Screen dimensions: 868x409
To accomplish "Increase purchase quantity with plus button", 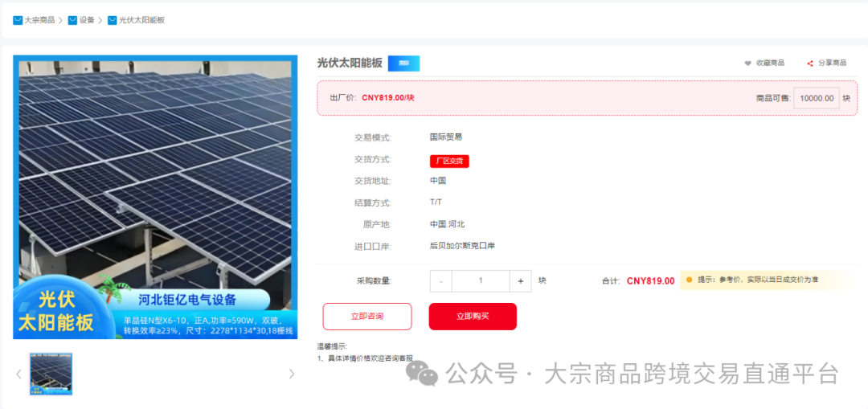I will (x=521, y=280).
